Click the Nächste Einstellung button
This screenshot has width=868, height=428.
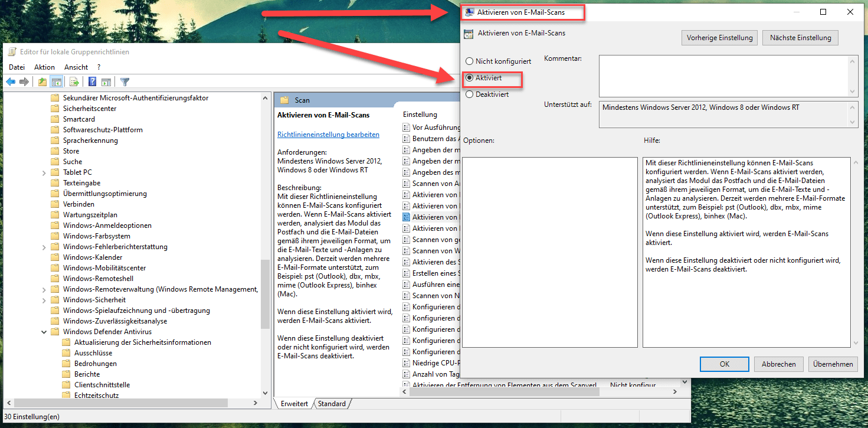(800, 37)
